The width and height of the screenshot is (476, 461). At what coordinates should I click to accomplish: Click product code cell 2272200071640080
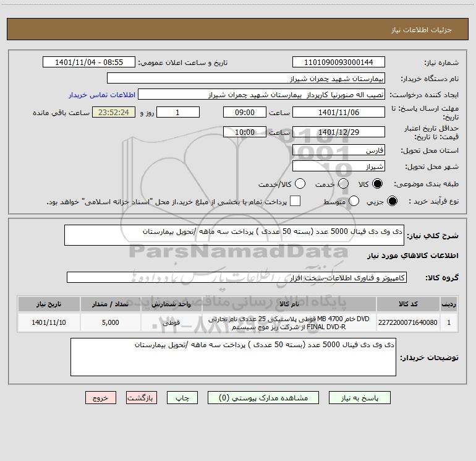pos(408,322)
